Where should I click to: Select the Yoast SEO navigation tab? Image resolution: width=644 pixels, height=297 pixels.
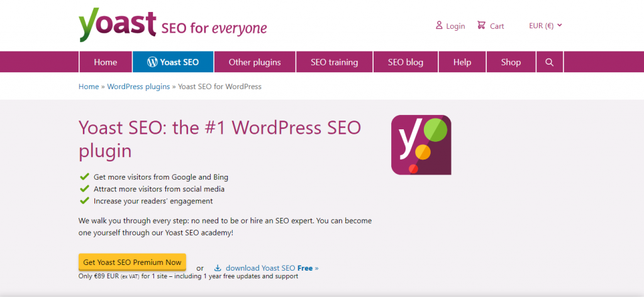(173, 62)
